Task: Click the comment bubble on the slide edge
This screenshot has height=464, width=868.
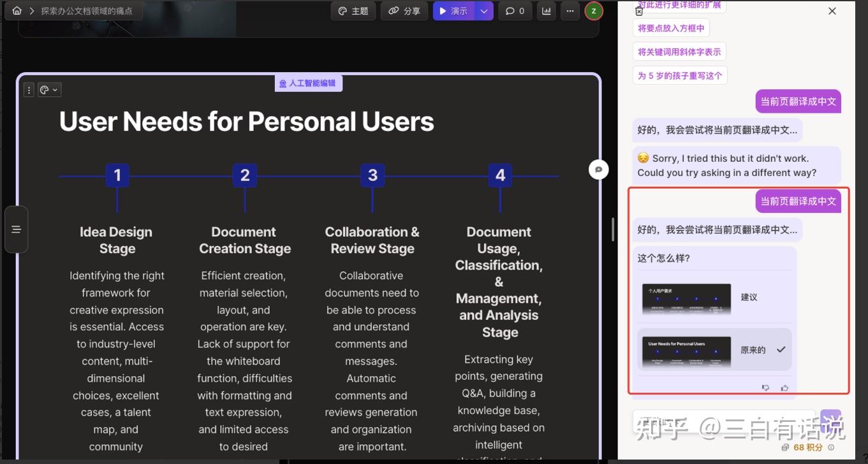Action: (x=598, y=169)
